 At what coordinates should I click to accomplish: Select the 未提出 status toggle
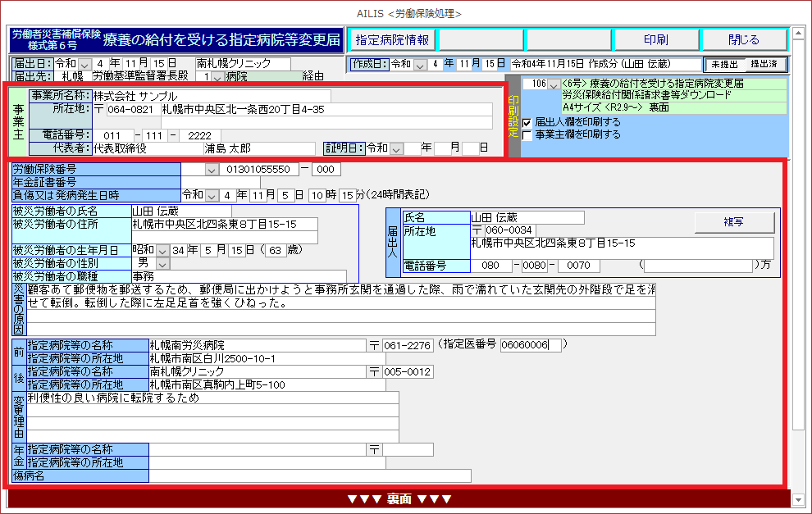[724, 64]
